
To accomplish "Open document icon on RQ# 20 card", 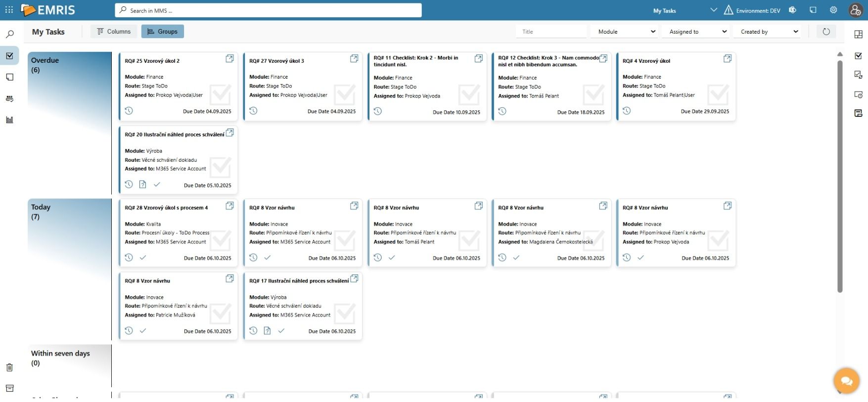I will pyautogui.click(x=142, y=184).
